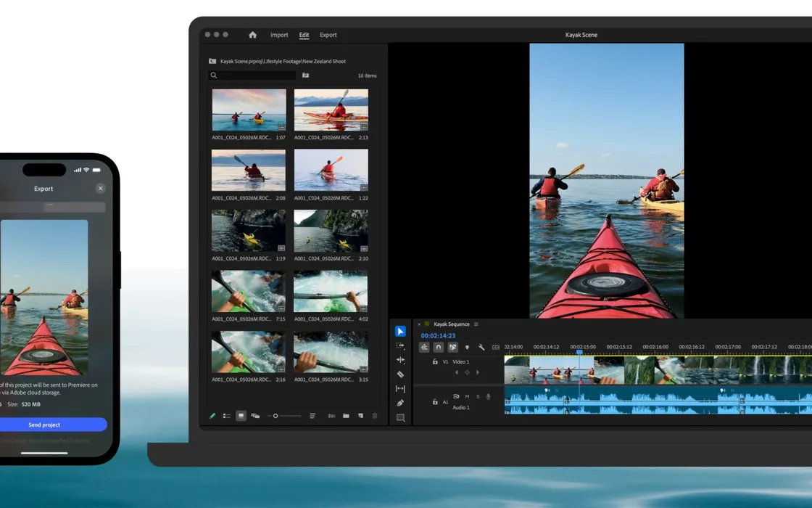Select the 1:07 kayak clip thumbnail
Image resolution: width=812 pixels, height=508 pixels.
point(249,110)
